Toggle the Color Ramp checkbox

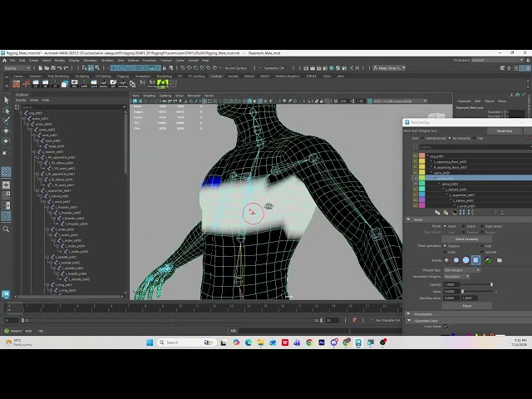446,327
